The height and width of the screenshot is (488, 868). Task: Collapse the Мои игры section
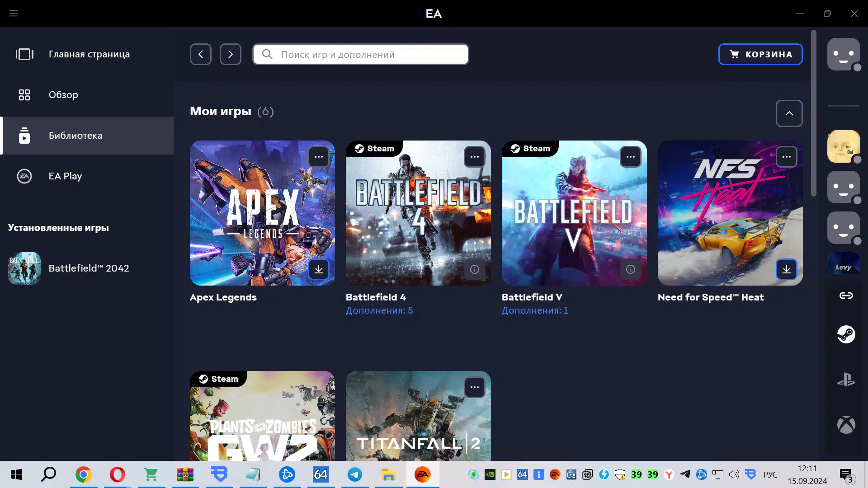[x=789, y=113]
